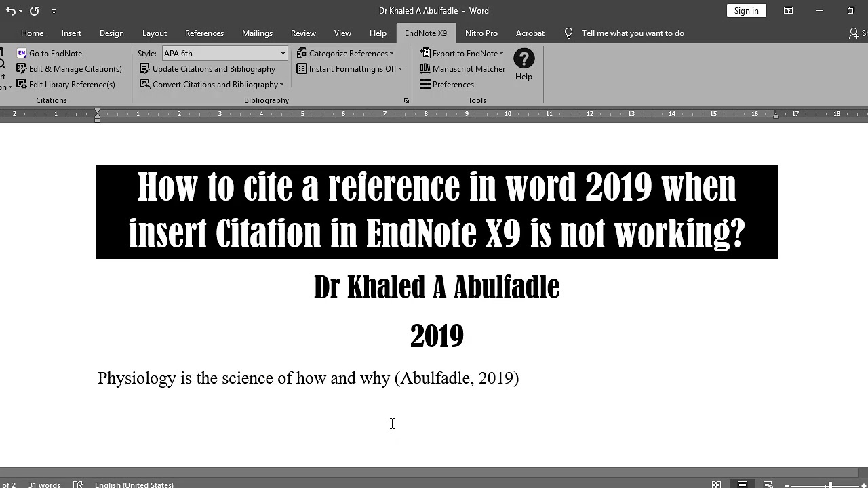This screenshot has height=488, width=868.
Task: Go to the References tab
Action: coord(204,33)
